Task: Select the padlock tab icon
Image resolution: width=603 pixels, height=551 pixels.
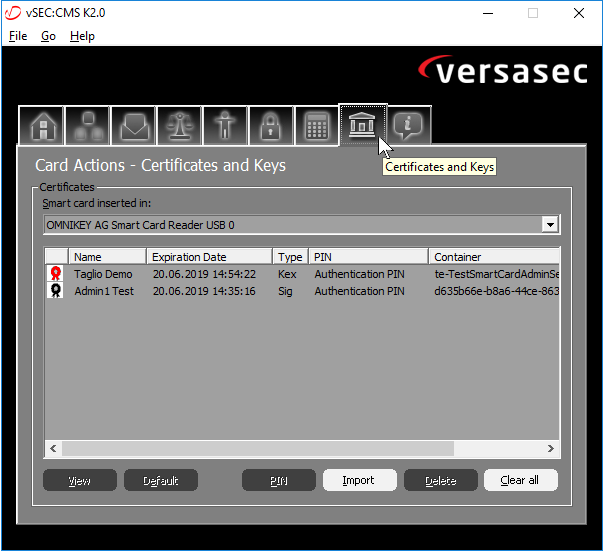Action: coord(271,125)
